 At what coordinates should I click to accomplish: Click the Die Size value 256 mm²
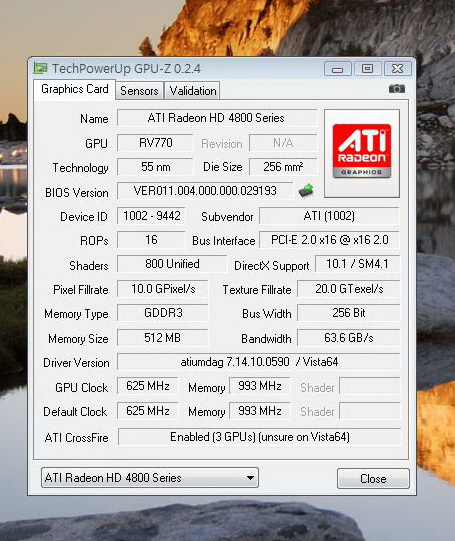point(283,167)
